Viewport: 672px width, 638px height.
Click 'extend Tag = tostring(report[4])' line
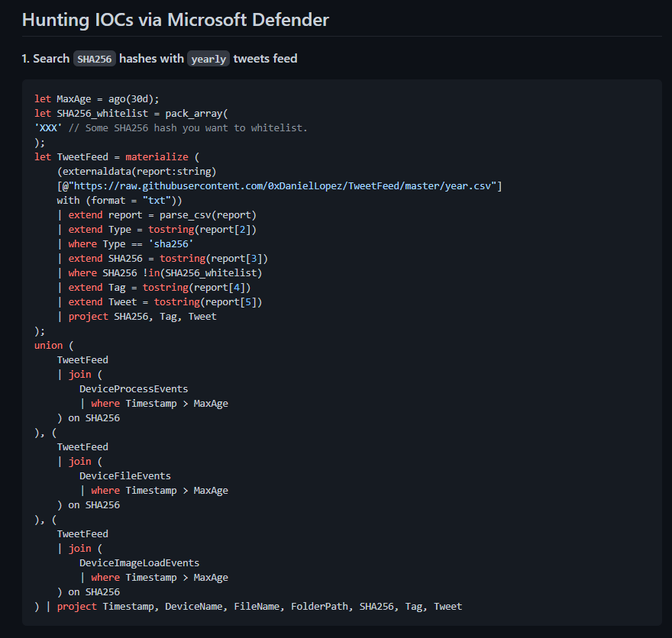pos(160,287)
